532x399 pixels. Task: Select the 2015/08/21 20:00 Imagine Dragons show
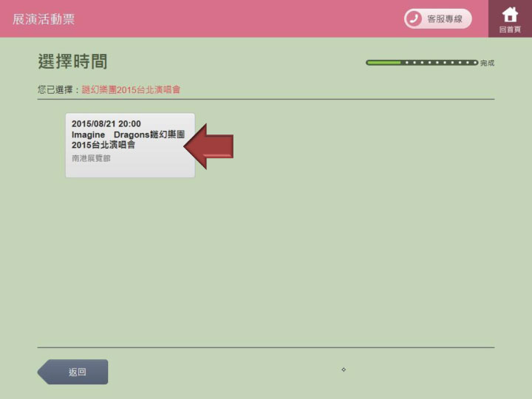click(130, 146)
